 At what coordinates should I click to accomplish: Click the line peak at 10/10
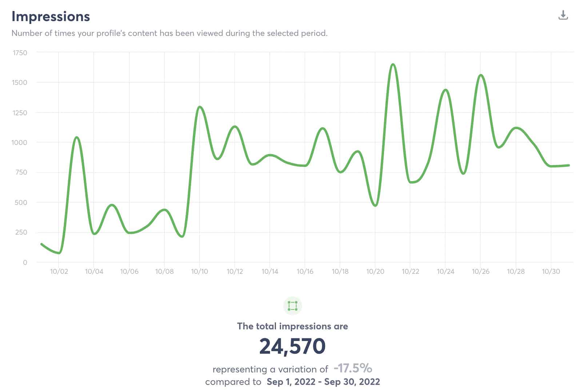tap(200, 107)
